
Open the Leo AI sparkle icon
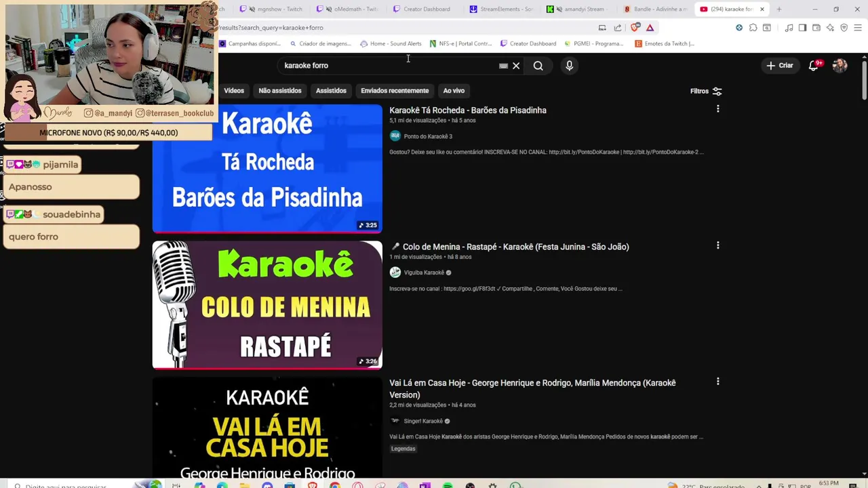[830, 28]
